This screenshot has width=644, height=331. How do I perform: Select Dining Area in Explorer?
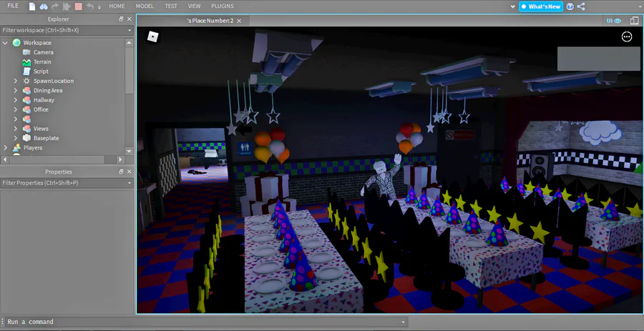[x=48, y=90]
